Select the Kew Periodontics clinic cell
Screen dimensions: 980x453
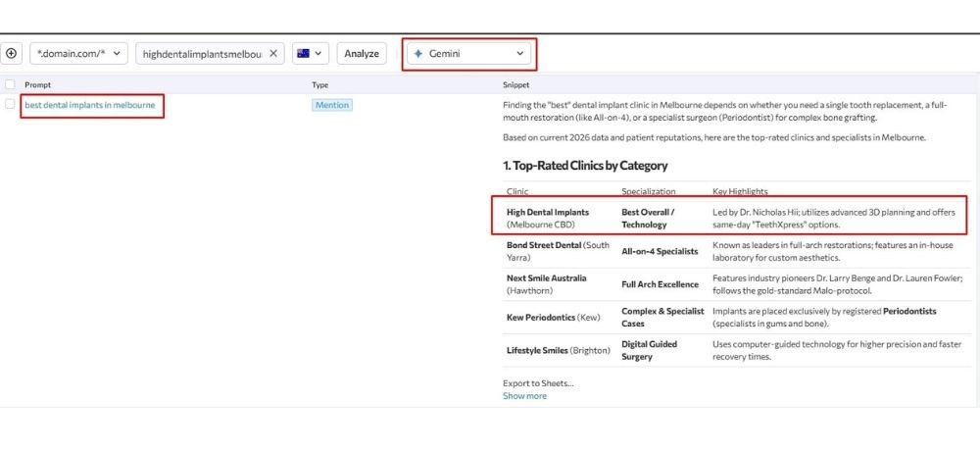coord(553,318)
